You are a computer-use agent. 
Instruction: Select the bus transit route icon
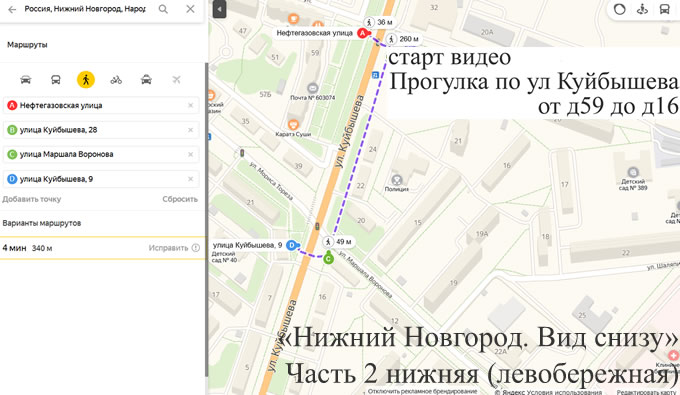click(x=56, y=80)
